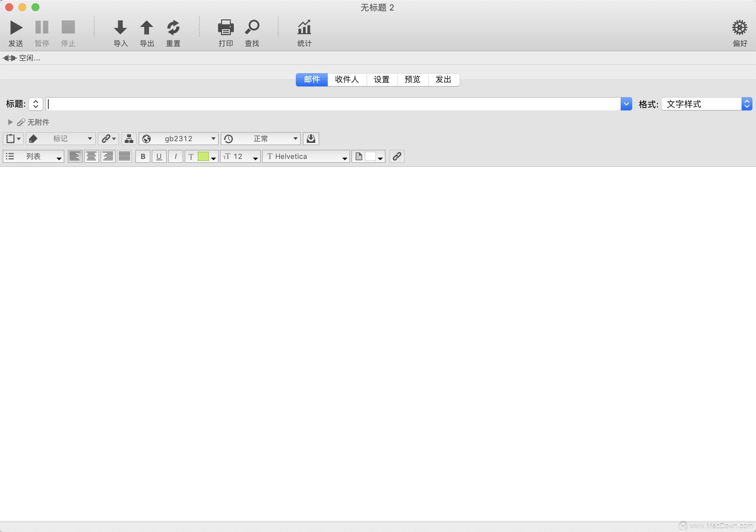756x532 pixels.
Task: Toggle bold formatting with the B button
Action: (x=143, y=156)
